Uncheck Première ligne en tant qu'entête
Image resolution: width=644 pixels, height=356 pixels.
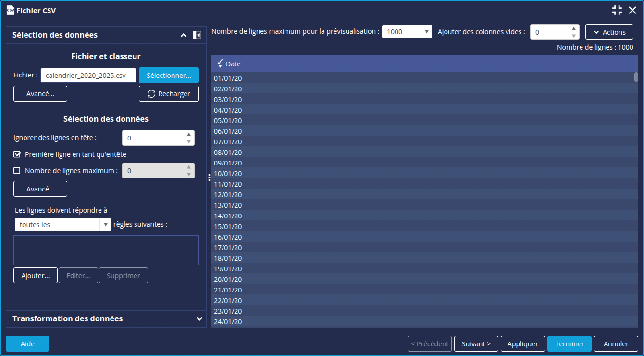pyautogui.click(x=17, y=154)
